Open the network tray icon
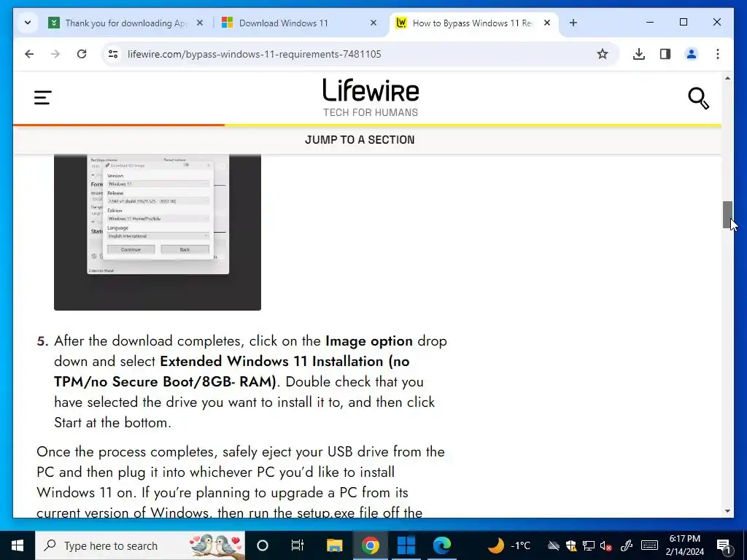The width and height of the screenshot is (747, 560). click(589, 545)
